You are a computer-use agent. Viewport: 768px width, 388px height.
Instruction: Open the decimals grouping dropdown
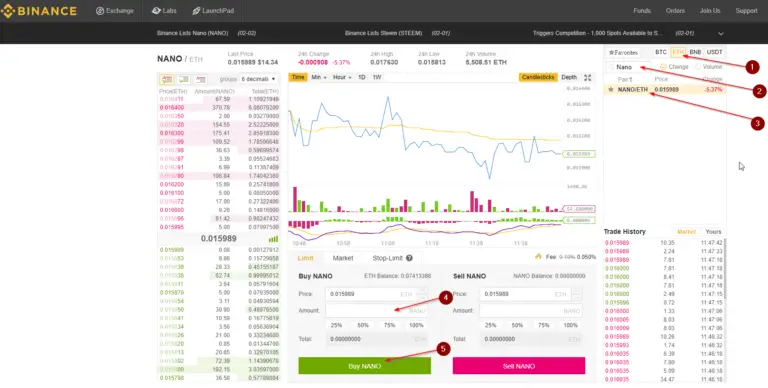click(x=258, y=79)
